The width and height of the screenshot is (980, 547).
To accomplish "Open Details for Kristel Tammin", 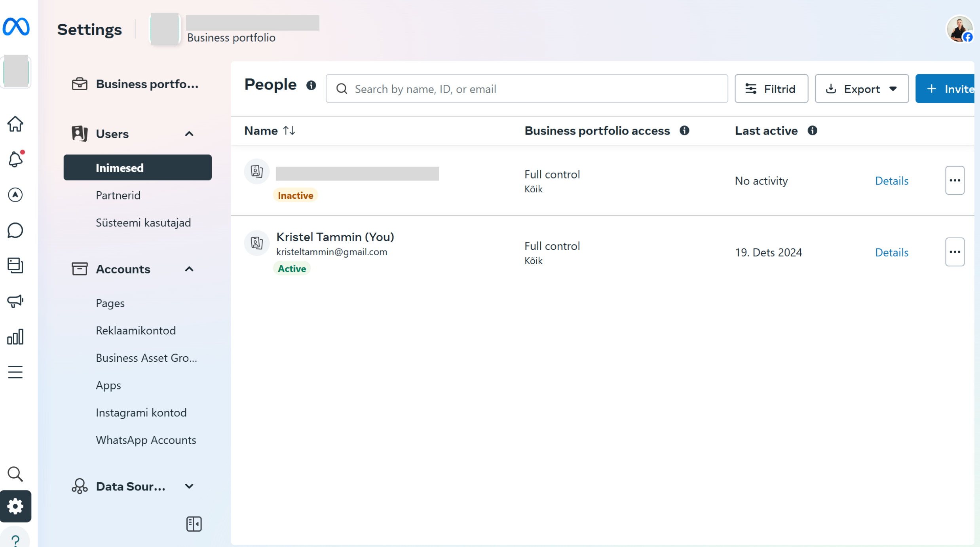I will (891, 252).
